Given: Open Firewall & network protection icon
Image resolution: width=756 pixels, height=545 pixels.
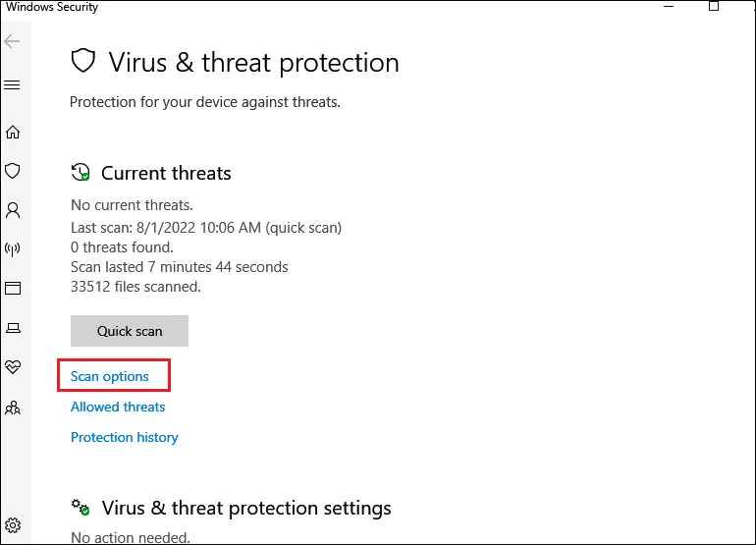Looking at the screenshot, I should coord(13,249).
